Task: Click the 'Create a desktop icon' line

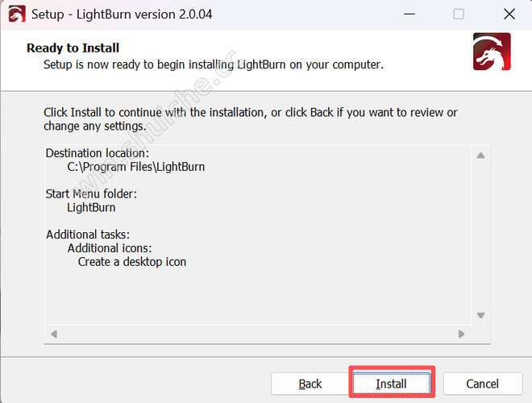Action: [131, 261]
